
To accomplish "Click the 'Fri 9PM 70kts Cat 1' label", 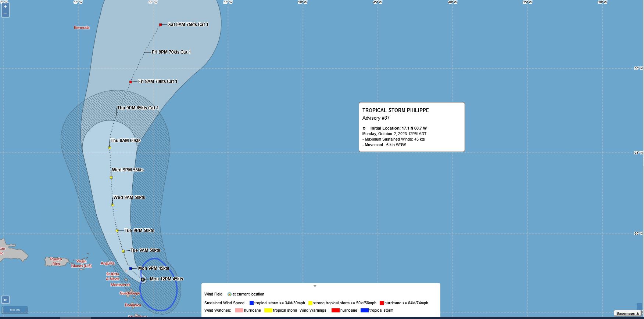I will (x=171, y=52).
